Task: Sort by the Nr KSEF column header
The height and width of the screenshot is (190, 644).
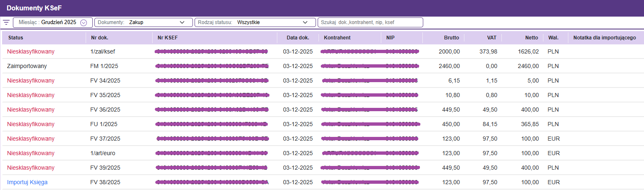Action: tap(168, 38)
